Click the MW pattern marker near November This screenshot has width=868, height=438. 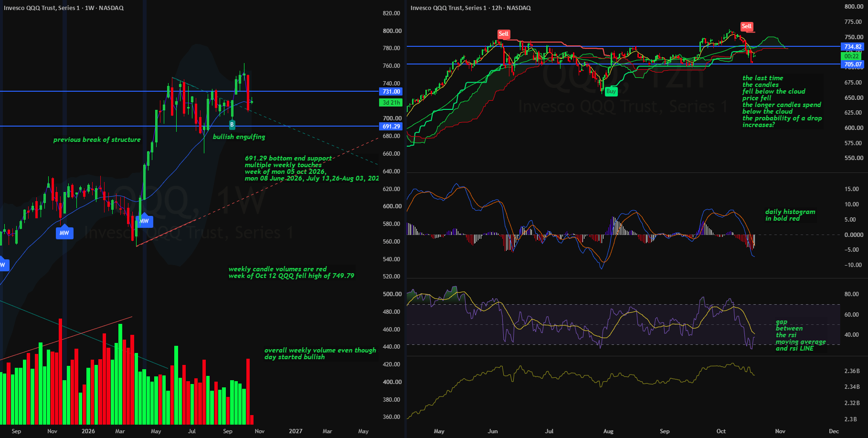[64, 233]
